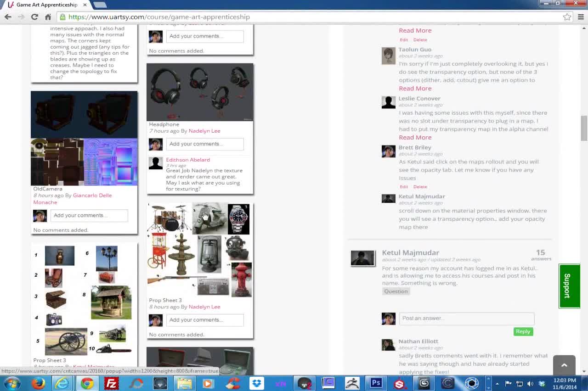Open Ketul Majmudar's numbered Prop Sheet 3 image

click(x=84, y=300)
